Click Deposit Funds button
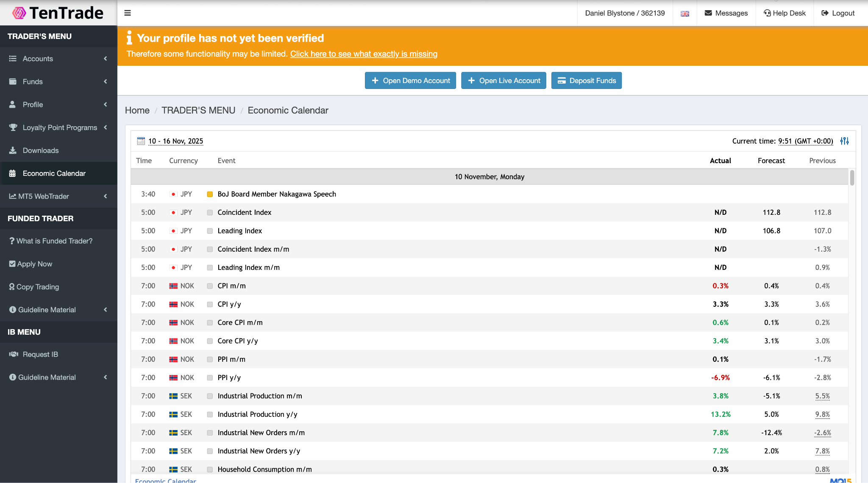868x483 pixels. (x=586, y=80)
